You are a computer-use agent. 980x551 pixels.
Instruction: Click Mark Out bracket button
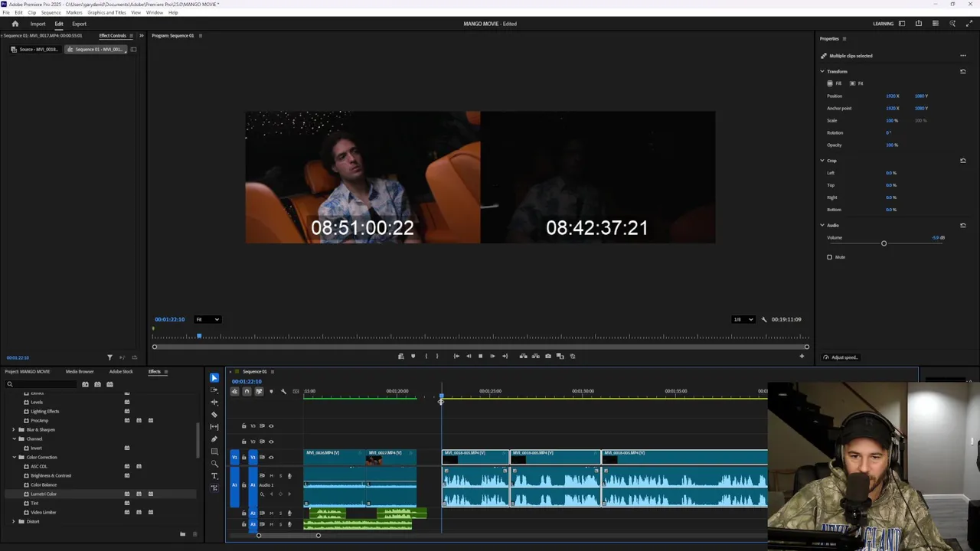pyautogui.click(x=437, y=356)
